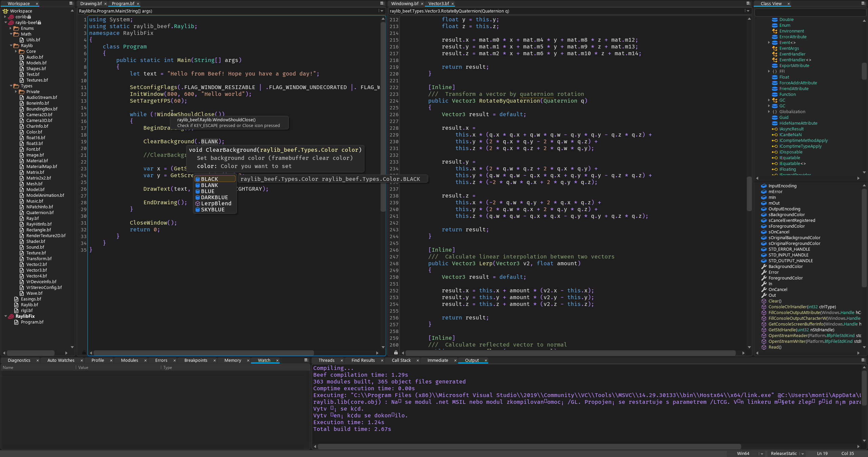The width and height of the screenshot is (868, 457).
Task: Expand the Enums folder
Action: click(11, 28)
